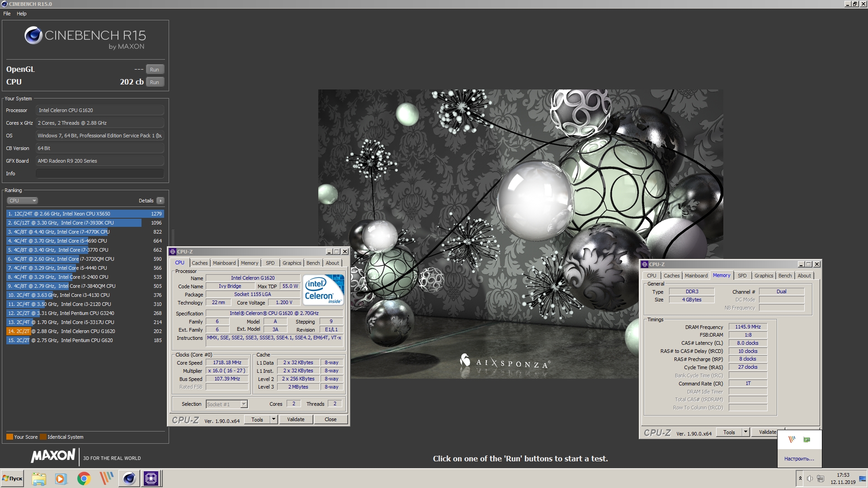Open Tools dropdown arrow in CPU-Z Memory window
Image resolution: width=868 pixels, height=488 pixels.
(x=745, y=432)
